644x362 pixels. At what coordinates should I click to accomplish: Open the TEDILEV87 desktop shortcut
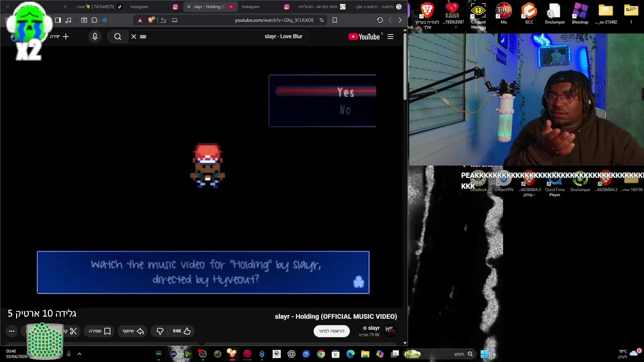(452, 14)
